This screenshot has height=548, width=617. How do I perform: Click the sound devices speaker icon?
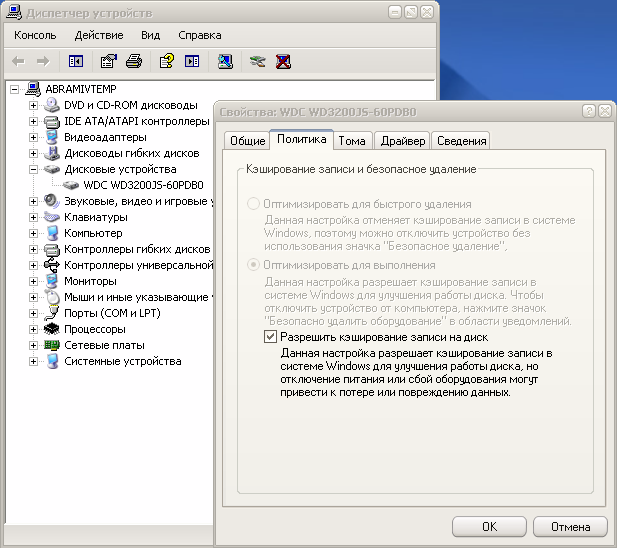tap(52, 201)
